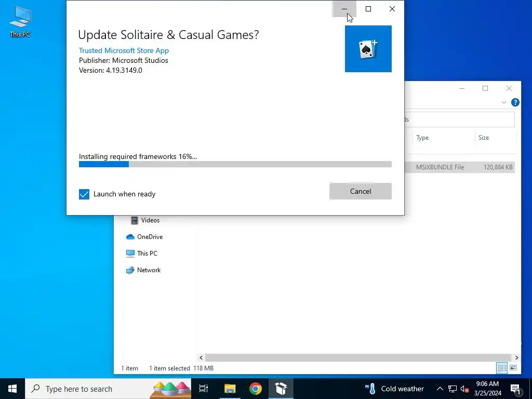Click the installation progress bar
Screen dimensions: 532x399
(x=235, y=164)
